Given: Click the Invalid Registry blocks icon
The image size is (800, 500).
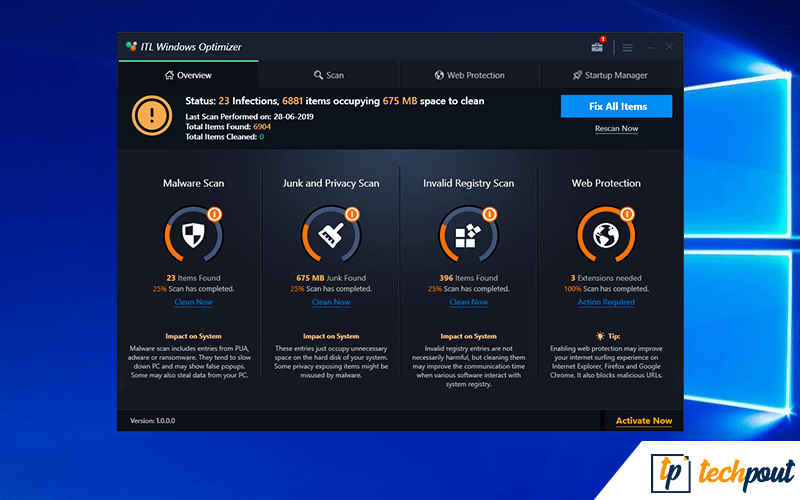Looking at the screenshot, I should click(x=468, y=236).
